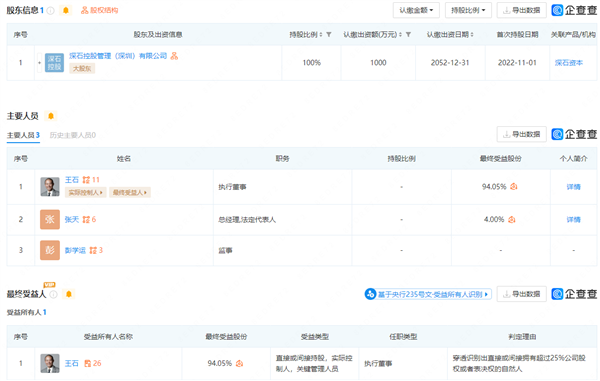Viewport: 600px width, 381px height.
Task: Click 导出数据 button in 最终受益人 section
Action: 521,294
